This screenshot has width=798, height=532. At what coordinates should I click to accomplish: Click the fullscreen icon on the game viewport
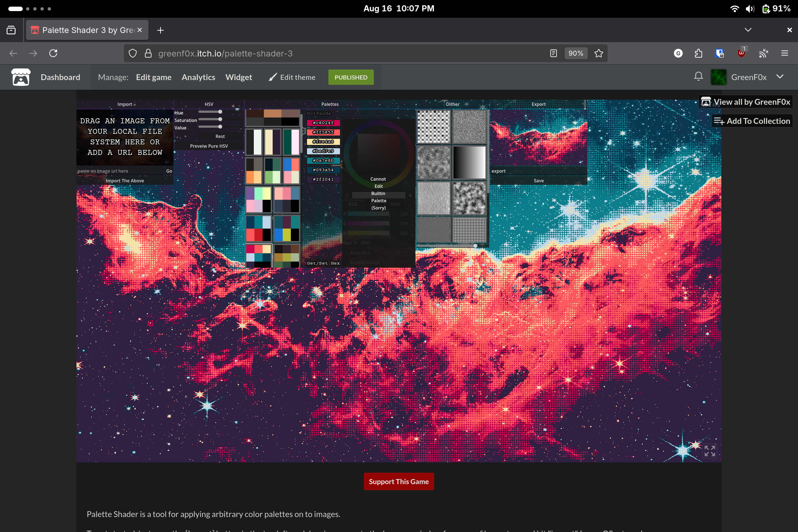[x=710, y=451]
